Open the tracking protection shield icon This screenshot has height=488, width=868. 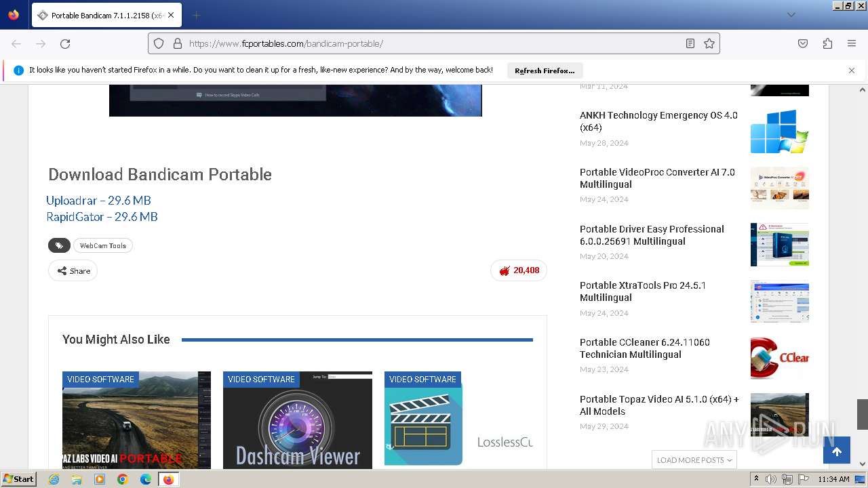coord(159,43)
